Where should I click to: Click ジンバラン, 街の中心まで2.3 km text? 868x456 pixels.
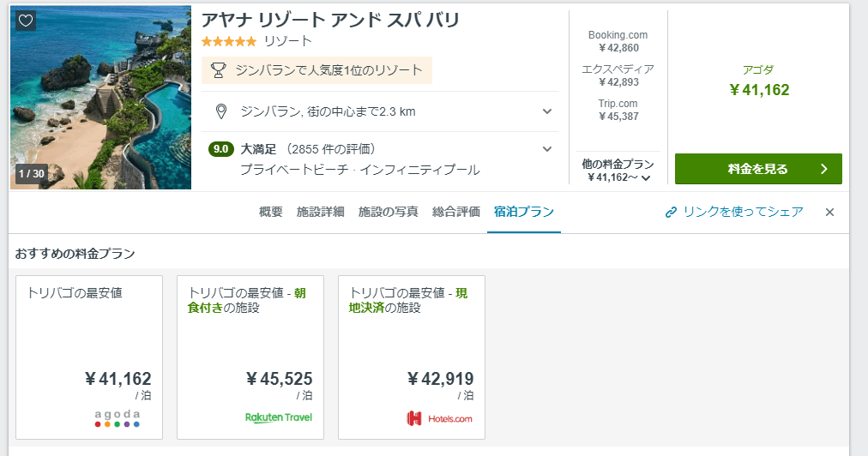click(328, 111)
